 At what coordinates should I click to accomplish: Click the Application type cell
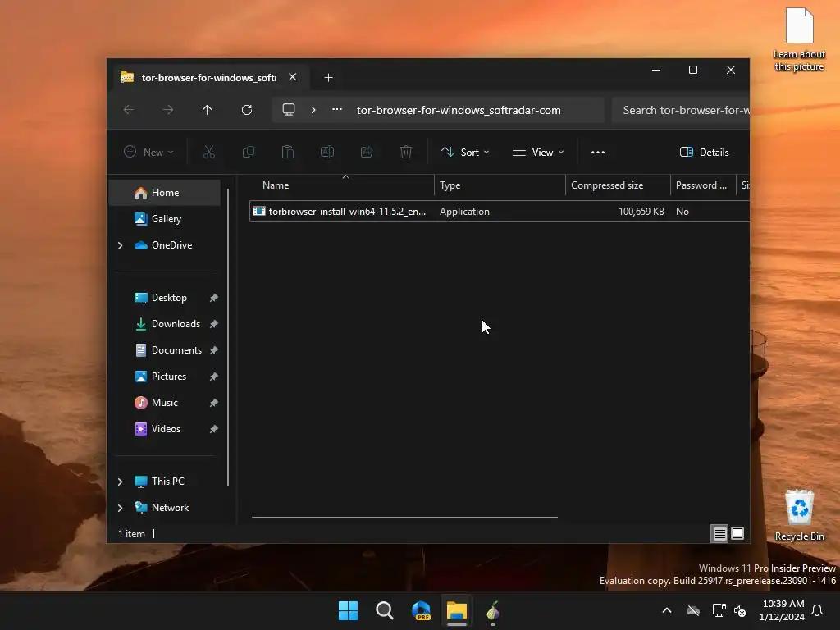pyautogui.click(x=464, y=212)
